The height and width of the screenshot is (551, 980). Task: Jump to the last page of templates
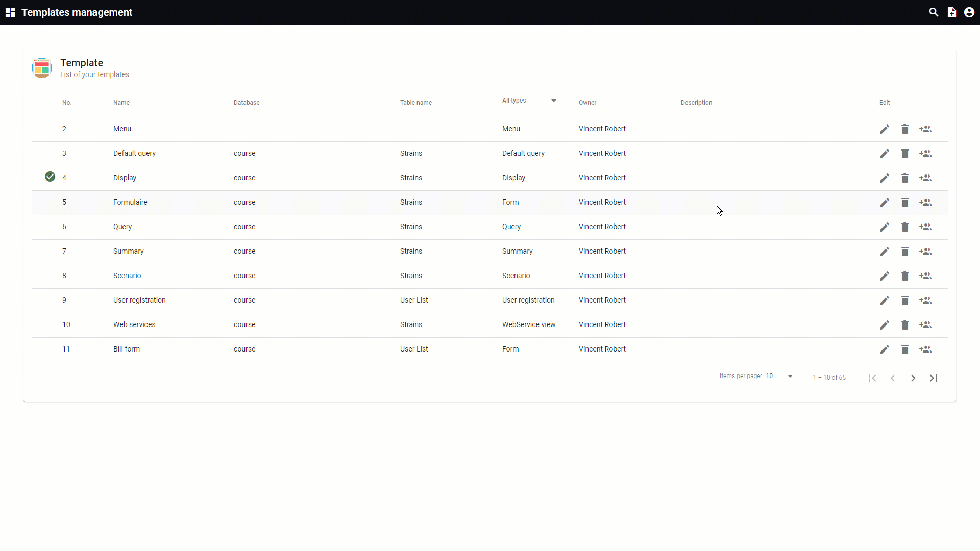(x=934, y=378)
